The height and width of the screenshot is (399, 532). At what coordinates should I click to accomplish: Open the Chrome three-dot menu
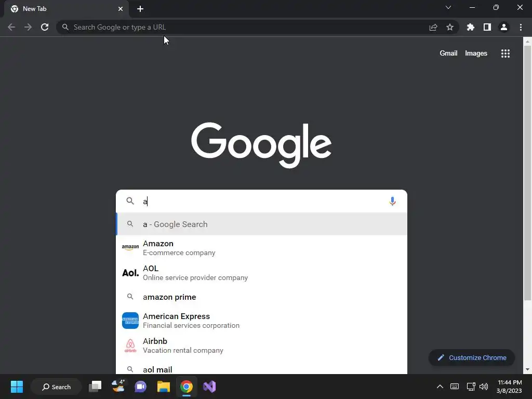[521, 27]
